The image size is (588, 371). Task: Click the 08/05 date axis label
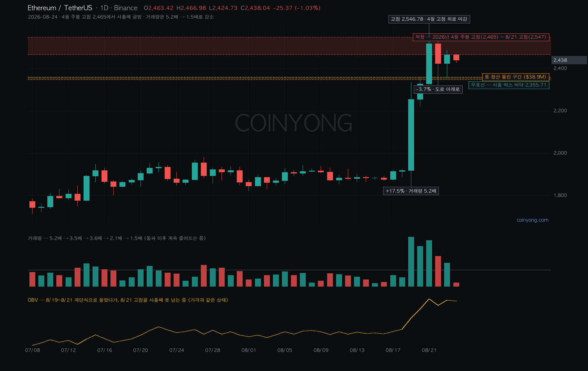point(285,350)
